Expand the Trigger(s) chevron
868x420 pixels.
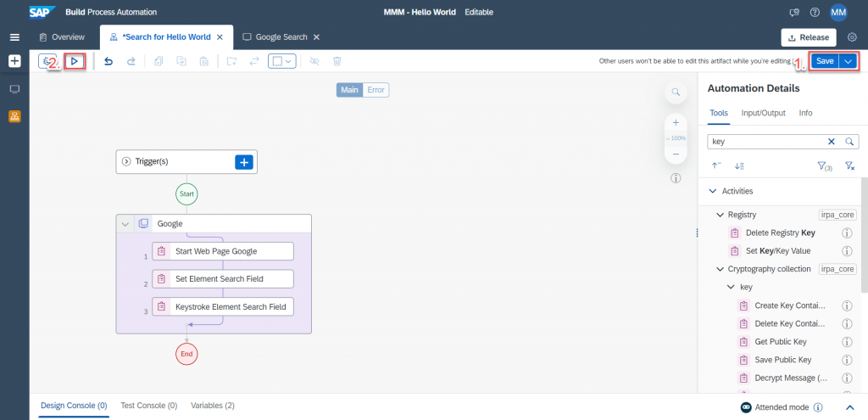(125, 162)
